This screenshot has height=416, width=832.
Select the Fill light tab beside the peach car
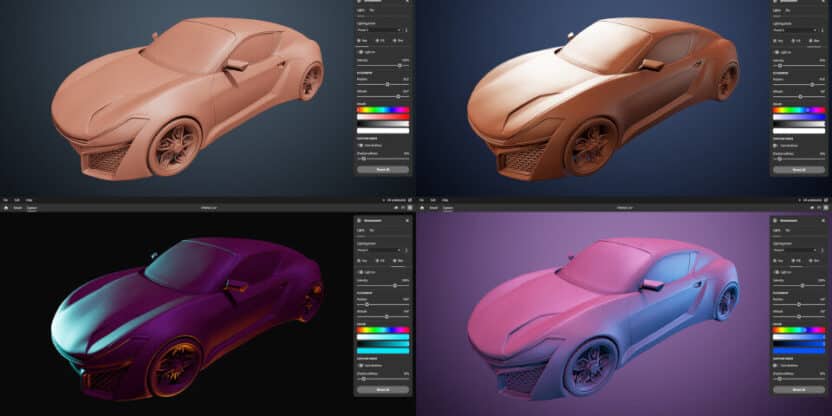click(380, 41)
